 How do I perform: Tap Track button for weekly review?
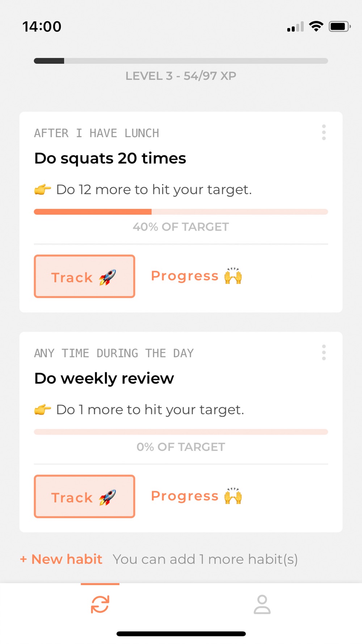(x=84, y=496)
